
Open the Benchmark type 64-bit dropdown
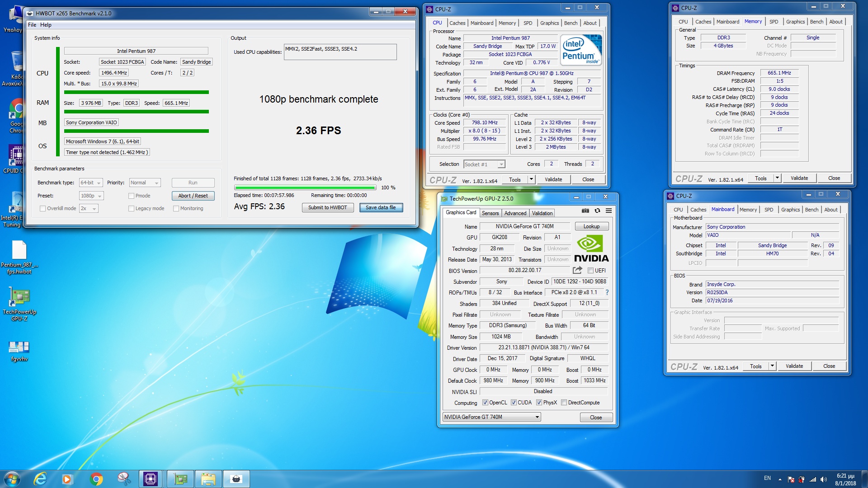click(x=91, y=183)
